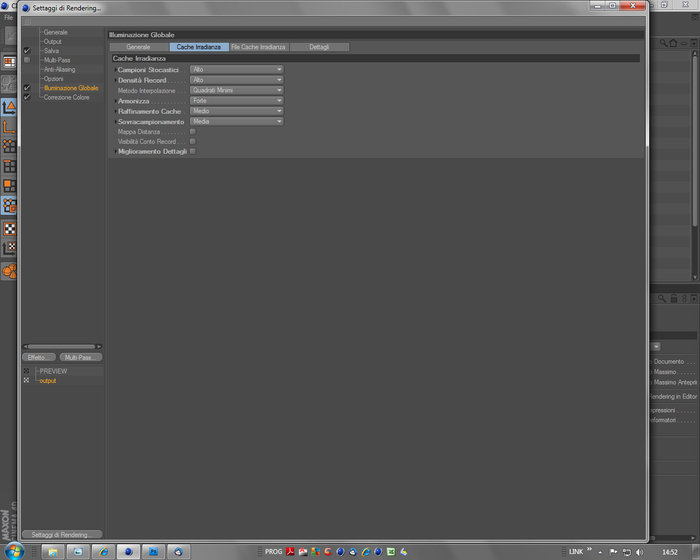Click horizontal scrollbar under settings list
Image resolution: width=700 pixels, height=560 pixels.
coord(62,346)
